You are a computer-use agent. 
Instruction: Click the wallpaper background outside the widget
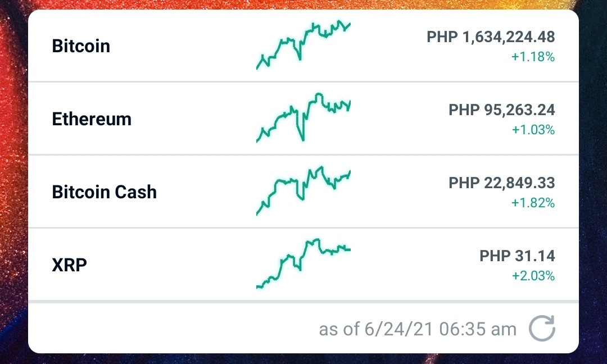(x=13, y=182)
